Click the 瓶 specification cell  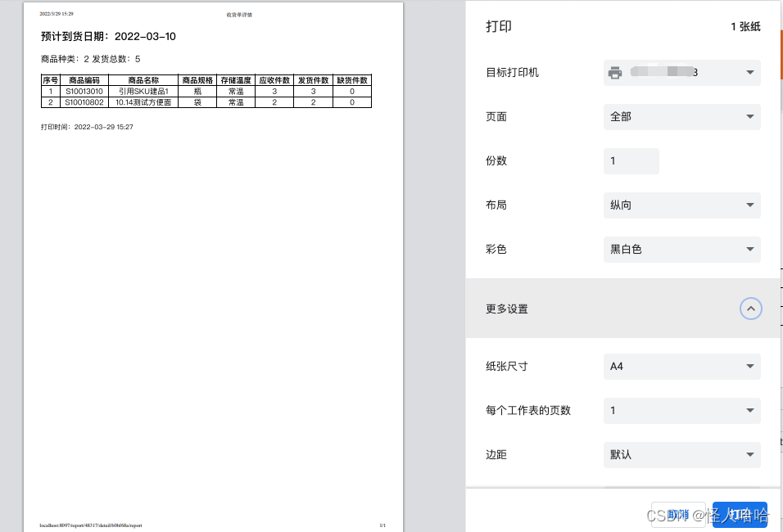click(x=197, y=92)
